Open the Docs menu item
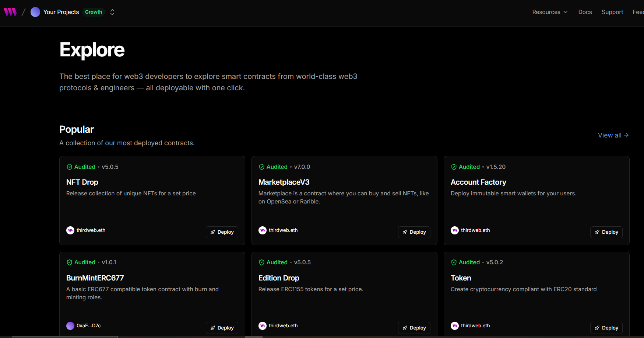Image resolution: width=644 pixels, height=338 pixels. pyautogui.click(x=585, y=12)
